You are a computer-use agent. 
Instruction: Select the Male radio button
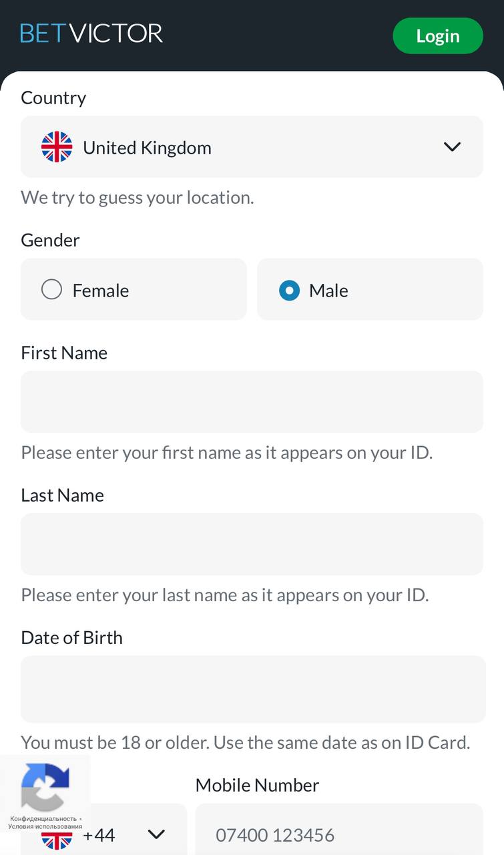pyautogui.click(x=289, y=290)
